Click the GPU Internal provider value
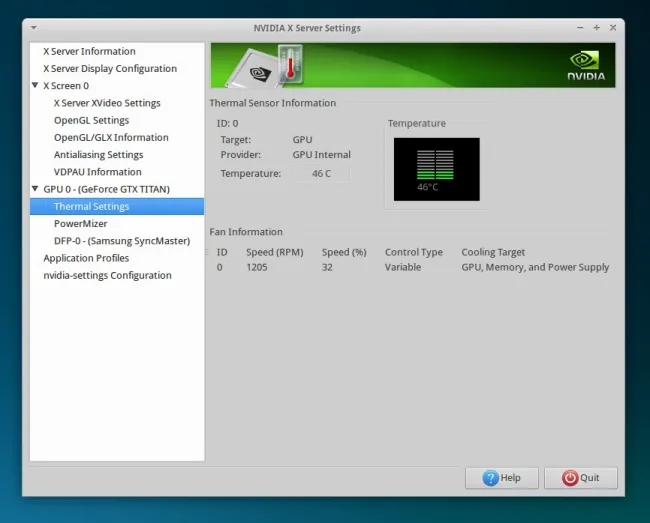650x523 pixels. (322, 155)
